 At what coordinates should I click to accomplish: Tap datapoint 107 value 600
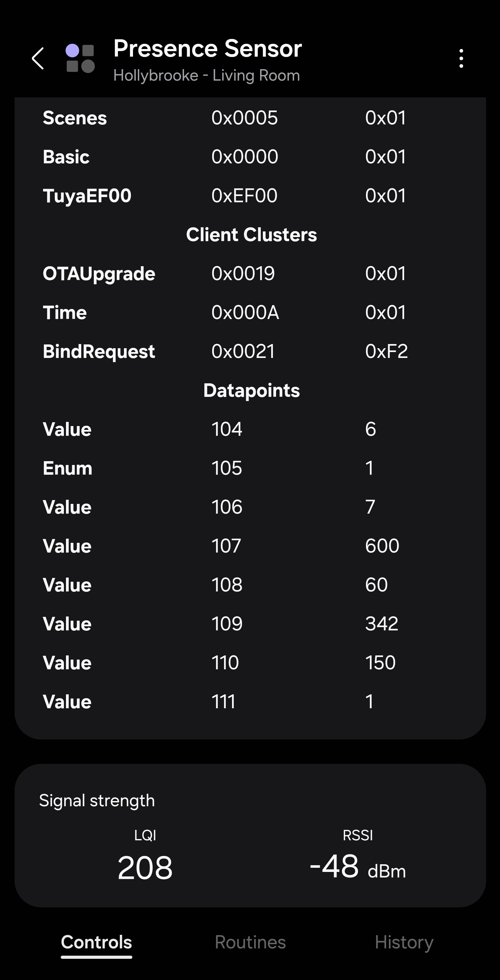pos(382,546)
